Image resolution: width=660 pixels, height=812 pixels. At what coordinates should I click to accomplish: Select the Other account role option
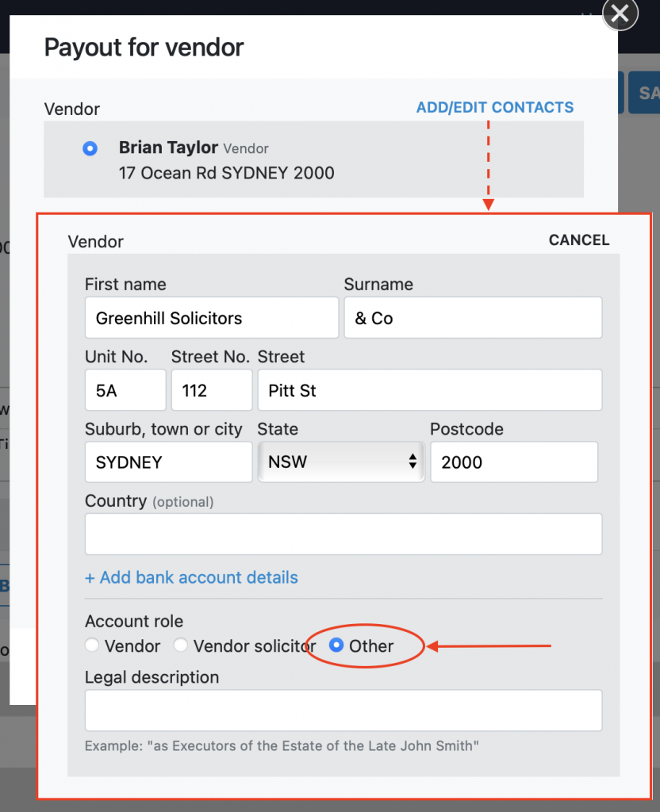click(x=336, y=645)
